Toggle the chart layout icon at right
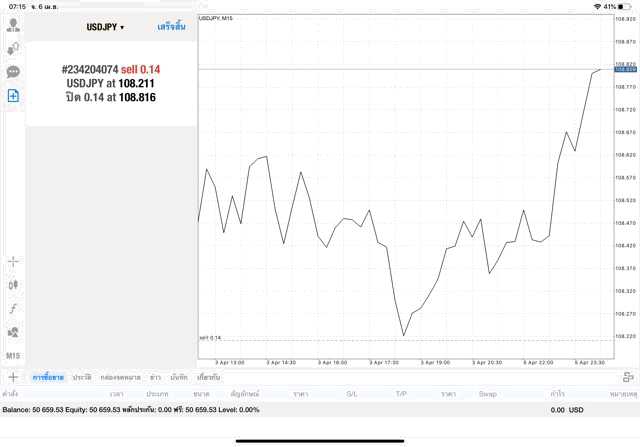This screenshot has height=447, width=640. (627, 377)
